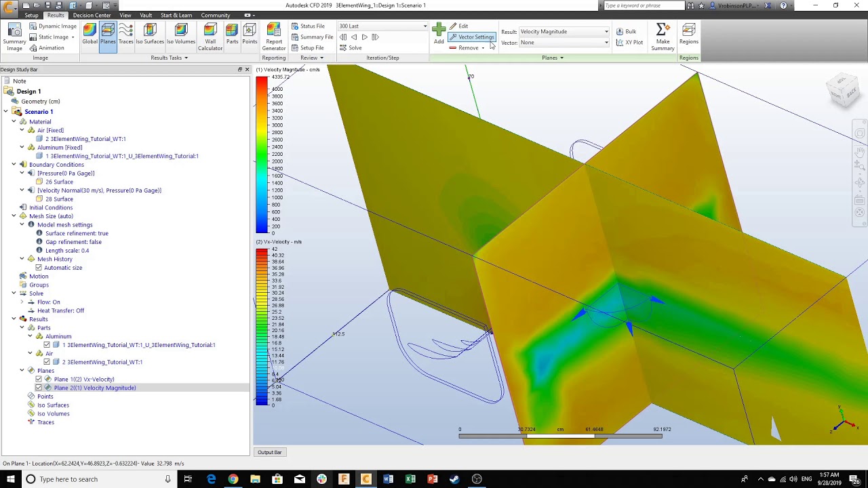Open the Status File
This screenshot has width=868, height=488.
(308, 26)
